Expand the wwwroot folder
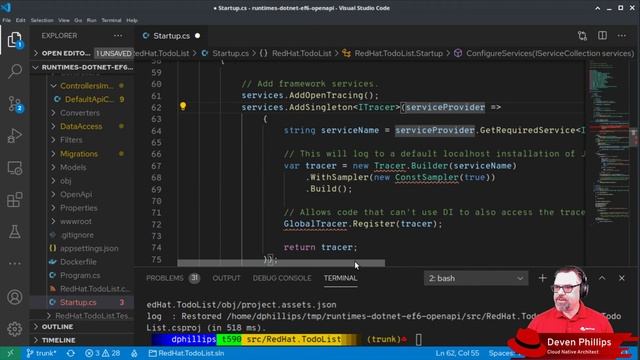640x360 pixels. (76, 221)
